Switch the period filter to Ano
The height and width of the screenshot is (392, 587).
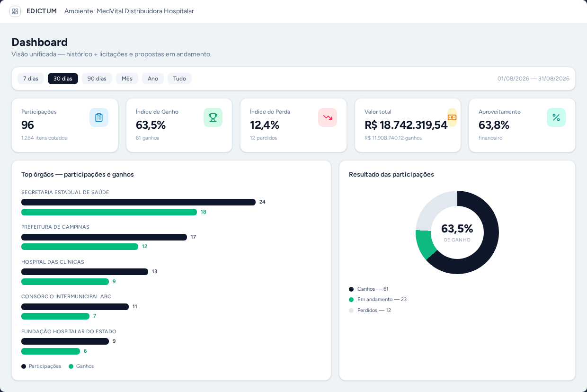tap(153, 79)
